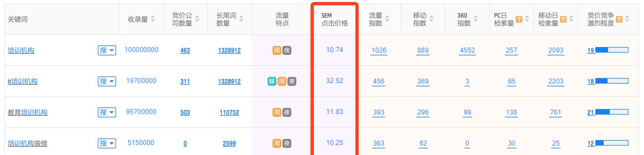Click the help icon beside 竞价竞争激烈程度
Screen dimensions: 644x155
619,19
